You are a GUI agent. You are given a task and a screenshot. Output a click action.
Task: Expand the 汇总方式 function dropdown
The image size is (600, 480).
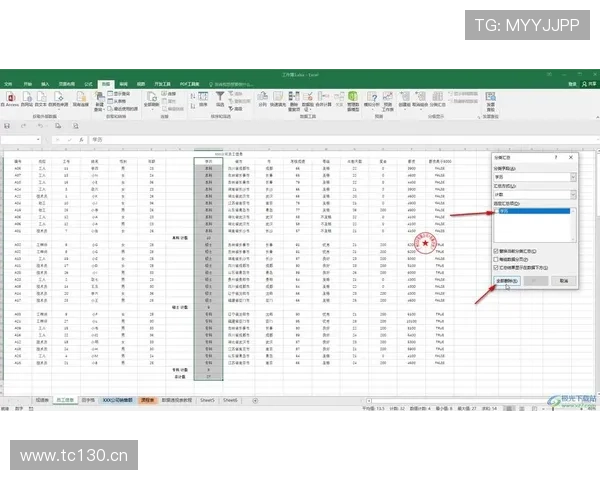click(572, 194)
